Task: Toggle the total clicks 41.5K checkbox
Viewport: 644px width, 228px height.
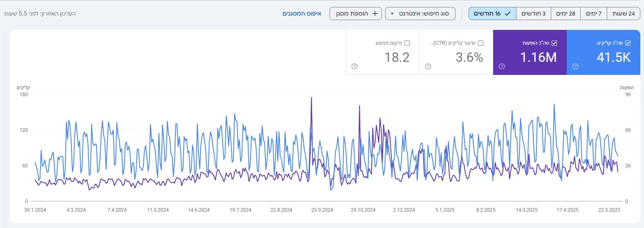Action: coord(628,43)
